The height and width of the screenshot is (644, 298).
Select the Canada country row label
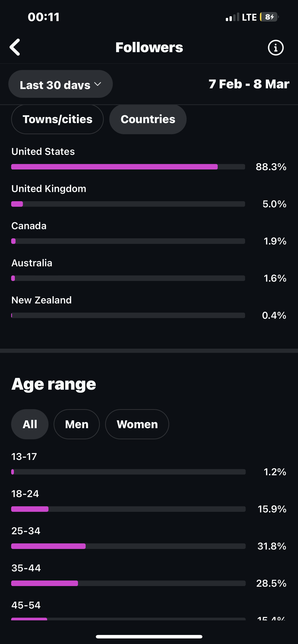(x=29, y=226)
